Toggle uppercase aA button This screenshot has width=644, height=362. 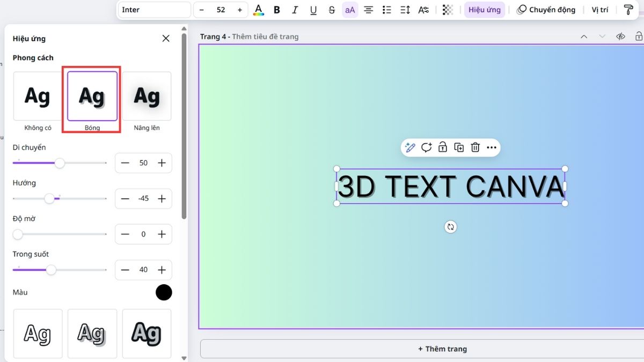[350, 10]
